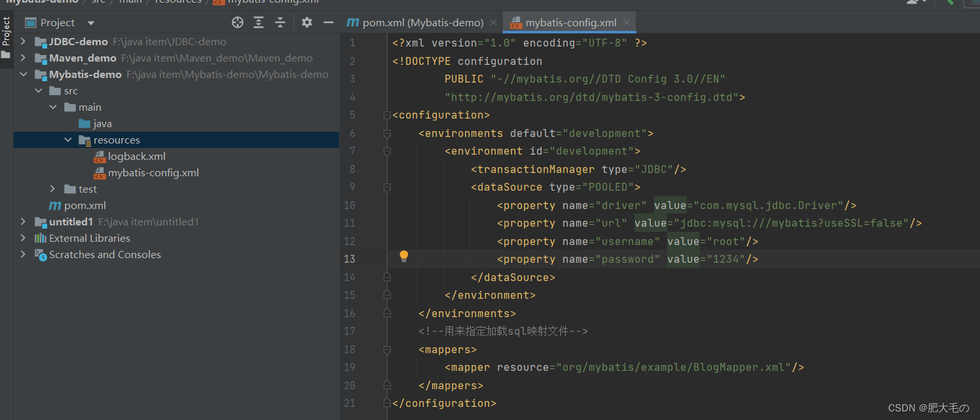
Task: Fold the environments tag at line 6
Action: click(x=387, y=133)
